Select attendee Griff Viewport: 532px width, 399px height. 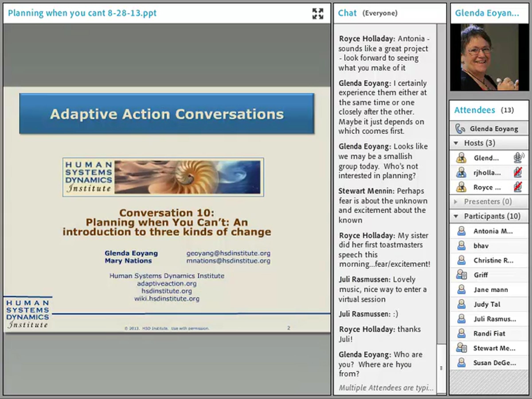click(489, 275)
